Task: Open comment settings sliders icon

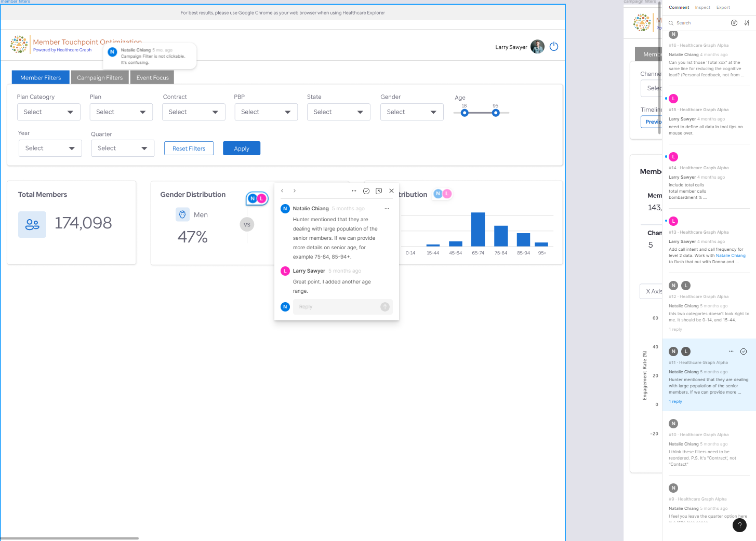Action: (747, 23)
